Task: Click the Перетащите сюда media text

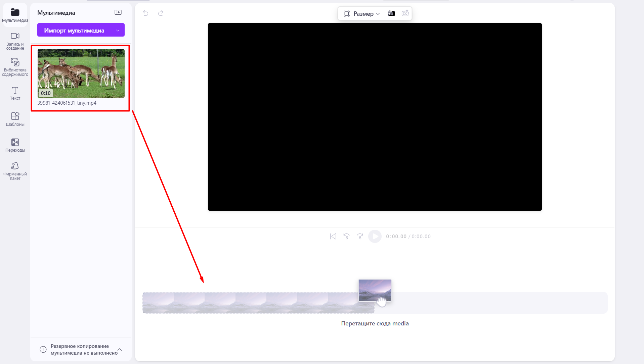Action: pos(375,323)
